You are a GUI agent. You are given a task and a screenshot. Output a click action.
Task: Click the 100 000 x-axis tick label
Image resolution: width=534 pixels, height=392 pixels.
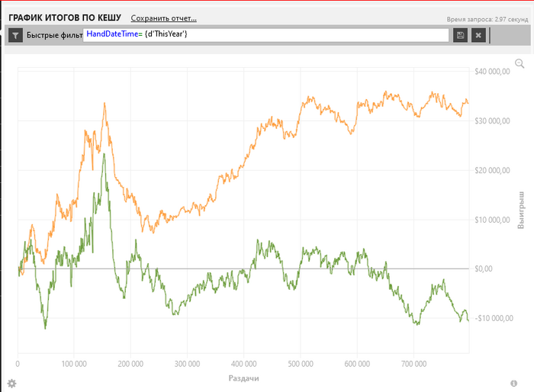pos(74,364)
